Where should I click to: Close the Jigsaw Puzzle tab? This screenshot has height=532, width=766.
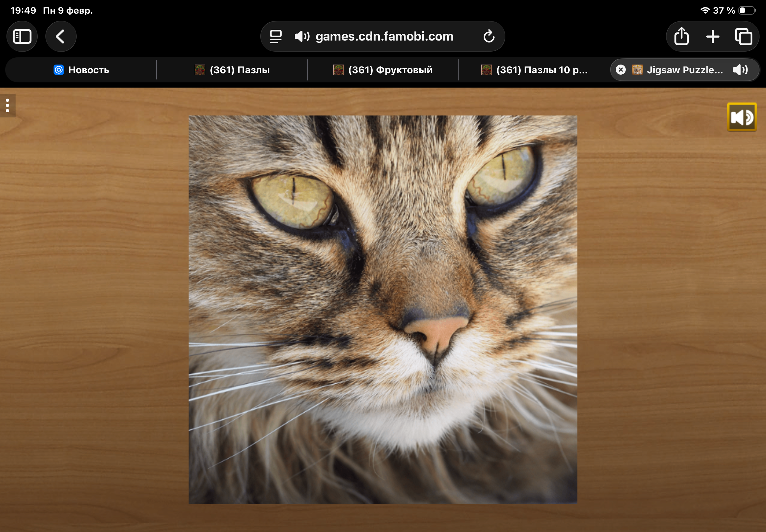[x=620, y=70]
